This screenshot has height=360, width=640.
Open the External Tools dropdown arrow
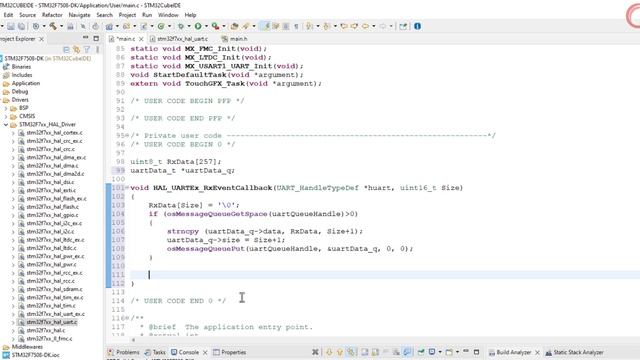pos(224,26)
